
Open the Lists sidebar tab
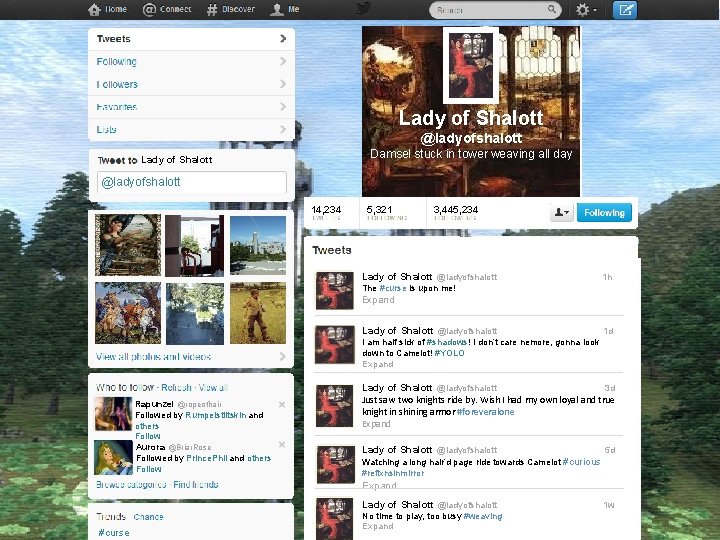click(x=191, y=129)
